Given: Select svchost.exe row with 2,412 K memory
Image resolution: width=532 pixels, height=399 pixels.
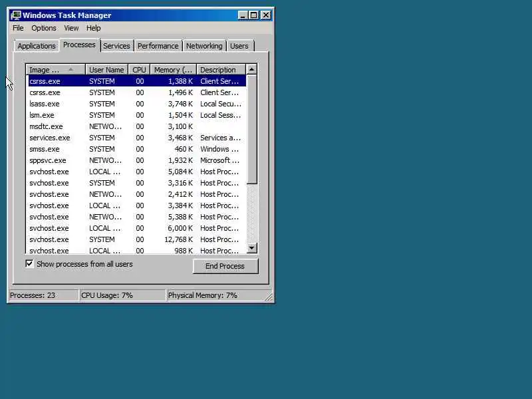Looking at the screenshot, I should coord(137,194).
